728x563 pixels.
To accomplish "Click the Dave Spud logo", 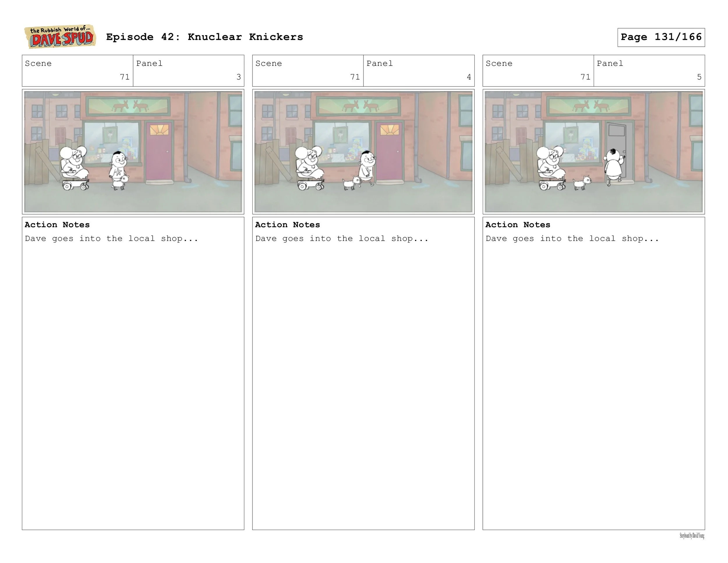I will (x=60, y=37).
